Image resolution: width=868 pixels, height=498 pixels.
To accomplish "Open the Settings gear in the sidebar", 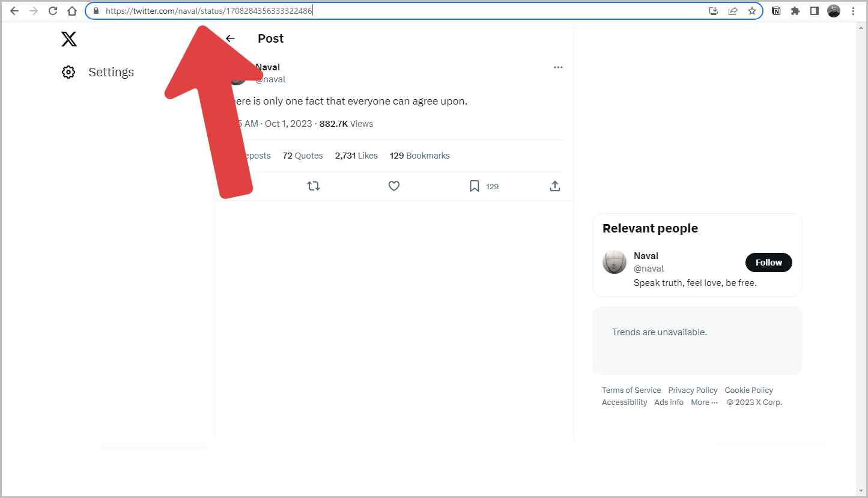I will click(68, 71).
